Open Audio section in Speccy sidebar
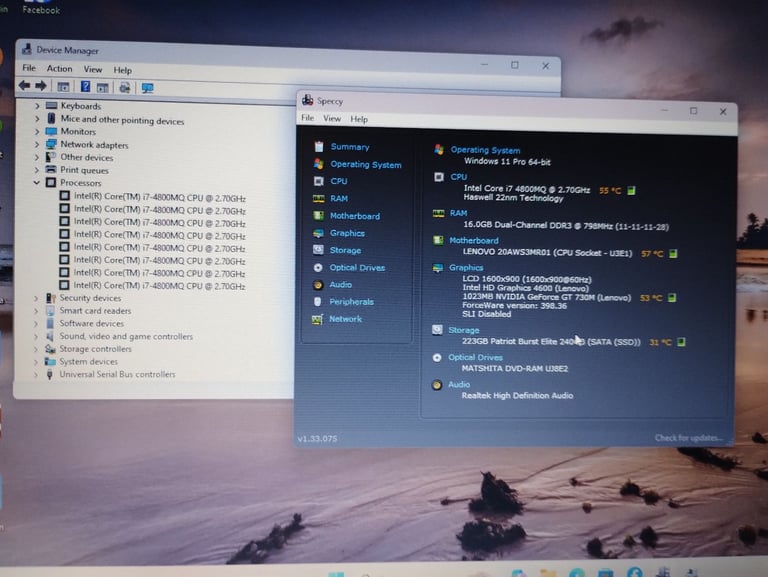This screenshot has height=577, width=768. pyautogui.click(x=340, y=285)
